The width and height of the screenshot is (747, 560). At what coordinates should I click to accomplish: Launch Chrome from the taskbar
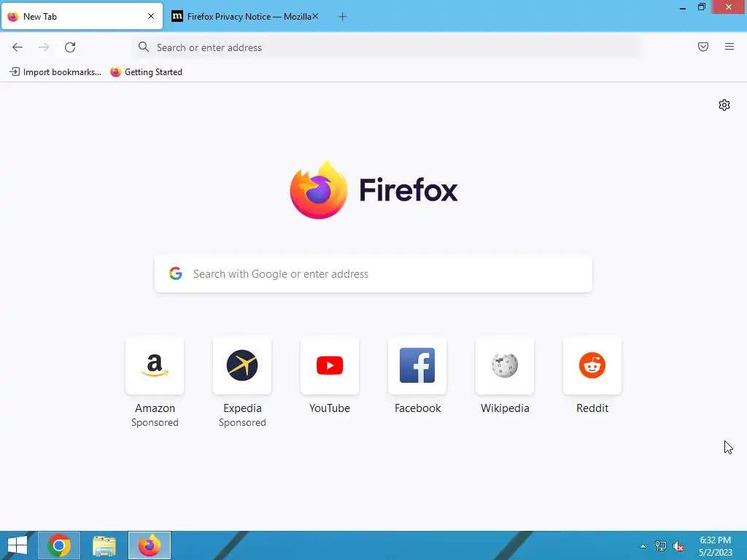coord(59,545)
